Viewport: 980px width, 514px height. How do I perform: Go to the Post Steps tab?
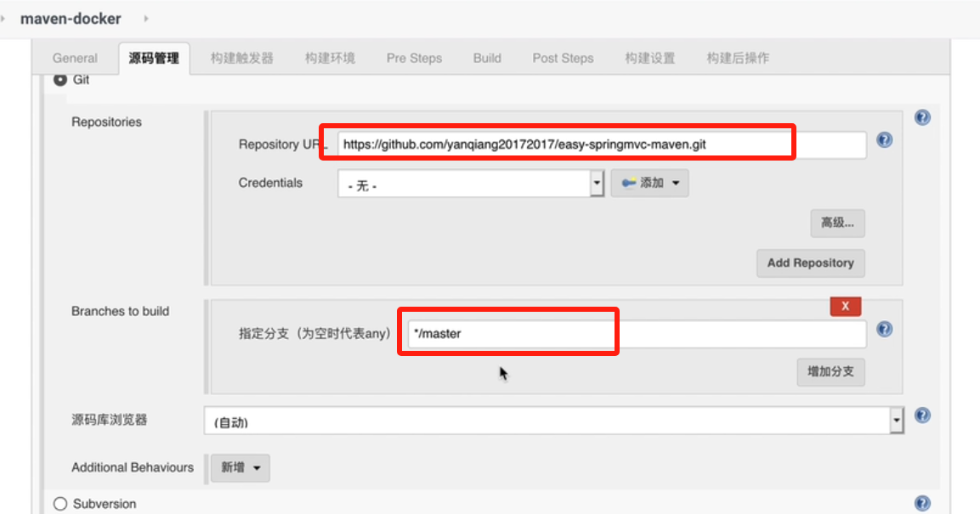[x=563, y=59]
